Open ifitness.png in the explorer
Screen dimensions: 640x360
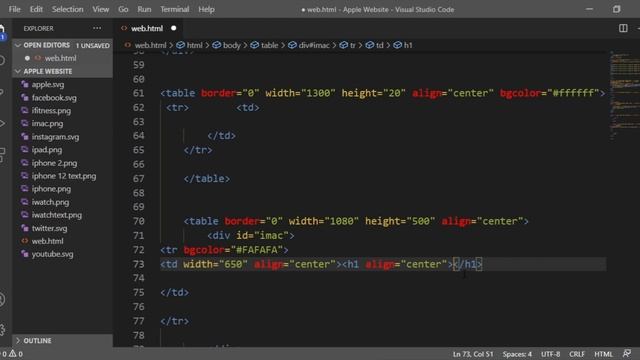click(62, 111)
